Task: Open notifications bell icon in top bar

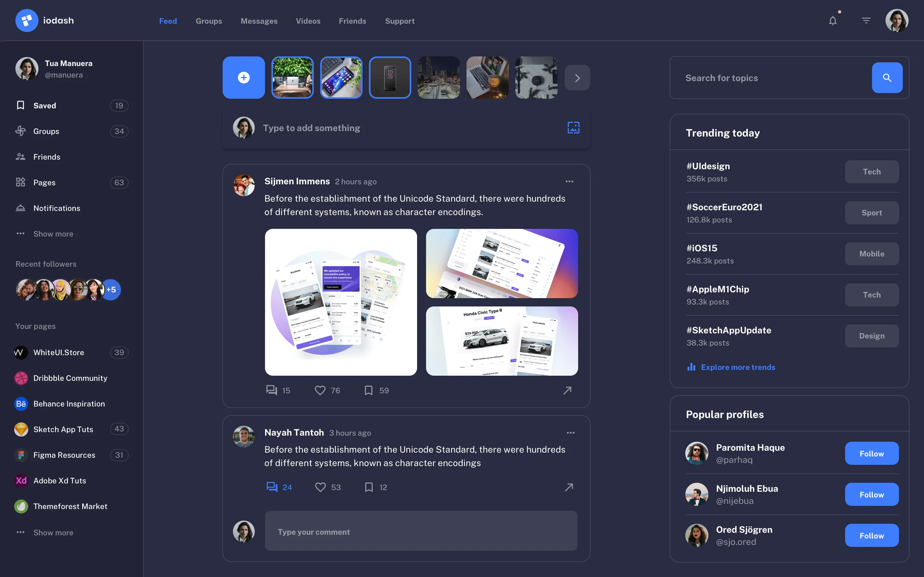Action: tap(833, 20)
